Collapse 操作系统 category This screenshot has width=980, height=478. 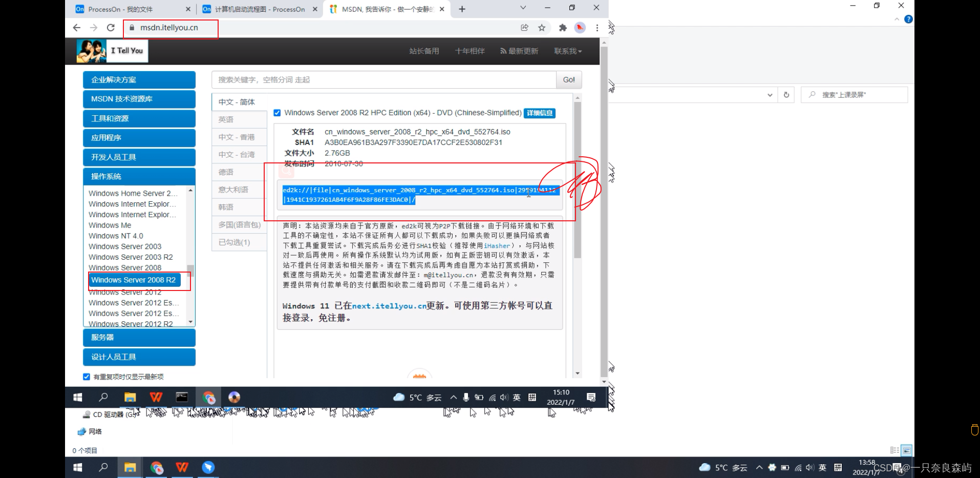(x=139, y=176)
